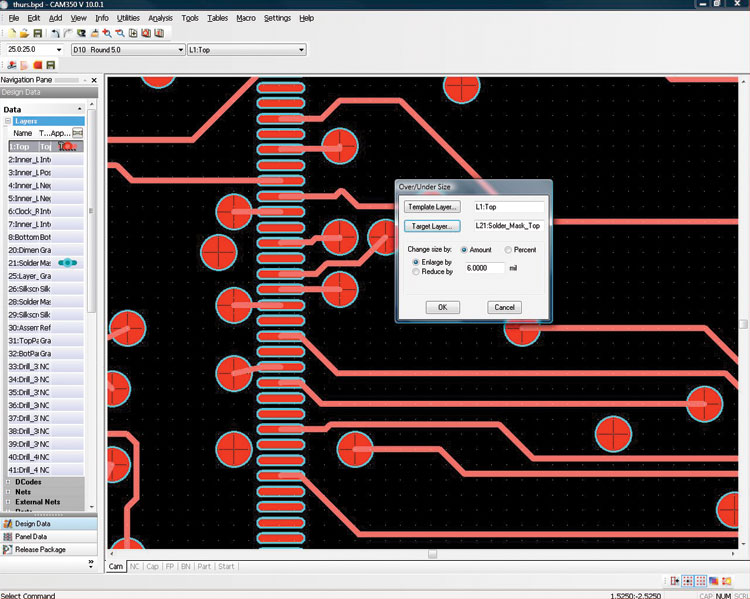Select the Amount radio button

[x=465, y=249]
